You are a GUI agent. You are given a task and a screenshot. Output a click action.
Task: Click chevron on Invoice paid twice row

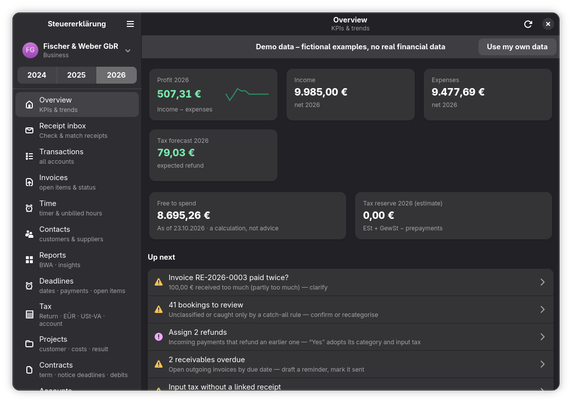pos(542,282)
